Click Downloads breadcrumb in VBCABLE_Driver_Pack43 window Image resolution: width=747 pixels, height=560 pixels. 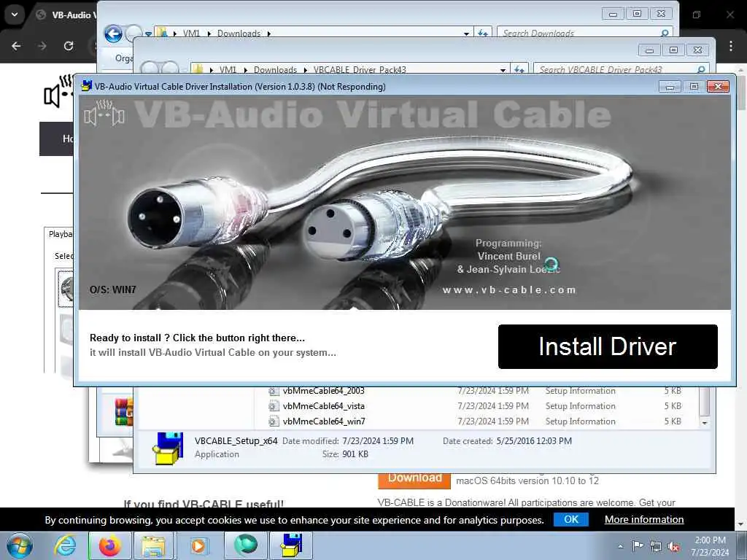coord(275,70)
